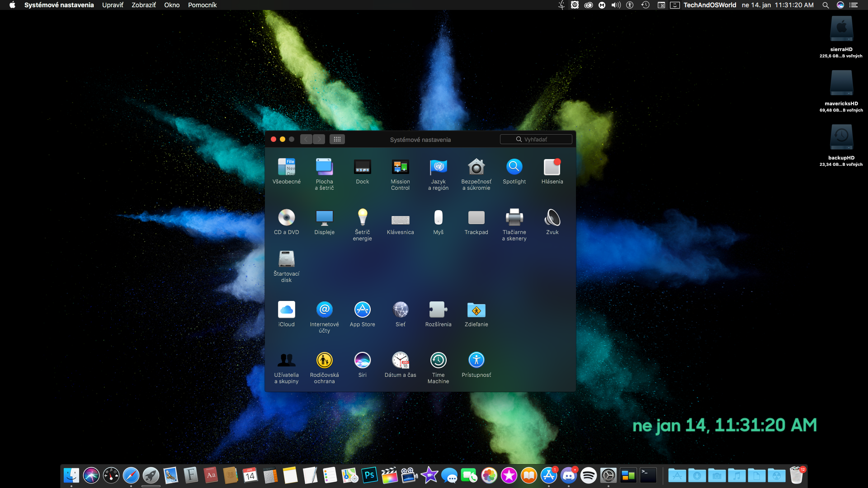Launch Spotify from the Dock
This screenshot has width=868, height=488.
[x=588, y=475]
